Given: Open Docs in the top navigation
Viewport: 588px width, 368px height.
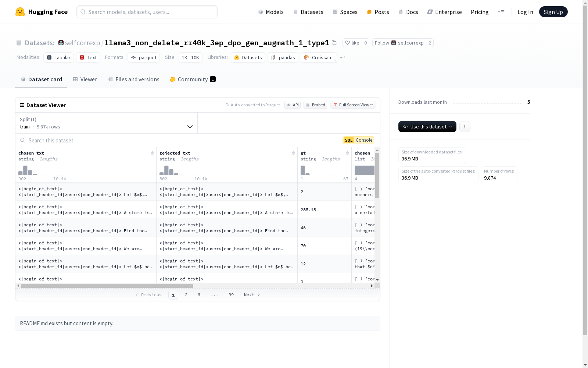Looking at the screenshot, I should click(408, 12).
